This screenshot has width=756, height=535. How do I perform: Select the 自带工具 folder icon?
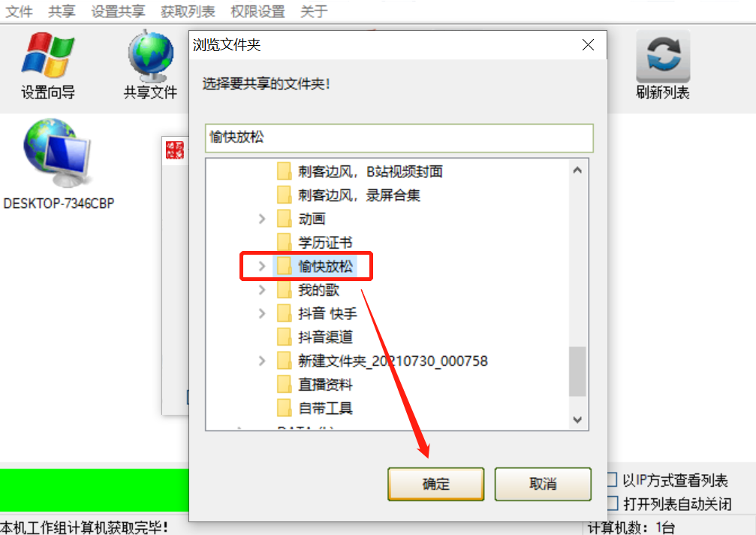(x=285, y=408)
